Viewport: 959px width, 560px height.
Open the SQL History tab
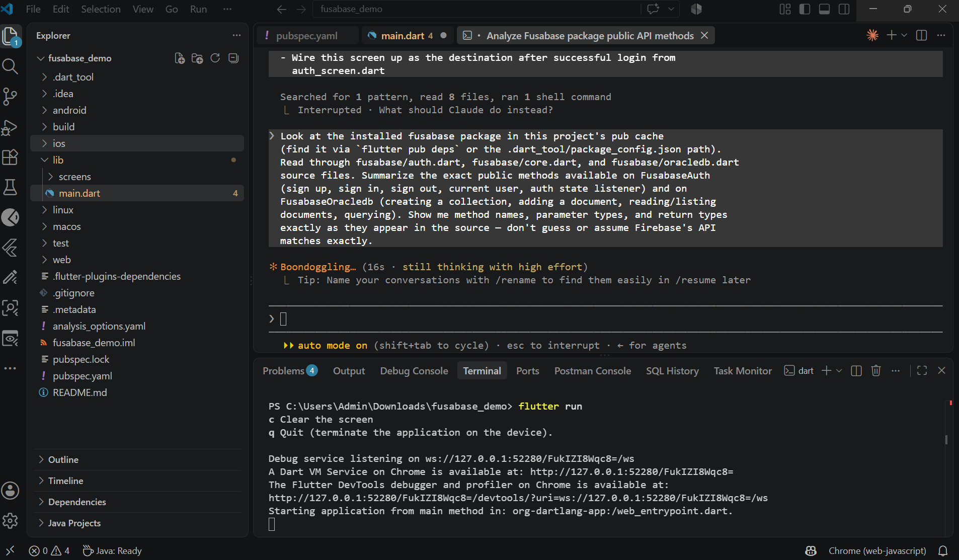(672, 371)
